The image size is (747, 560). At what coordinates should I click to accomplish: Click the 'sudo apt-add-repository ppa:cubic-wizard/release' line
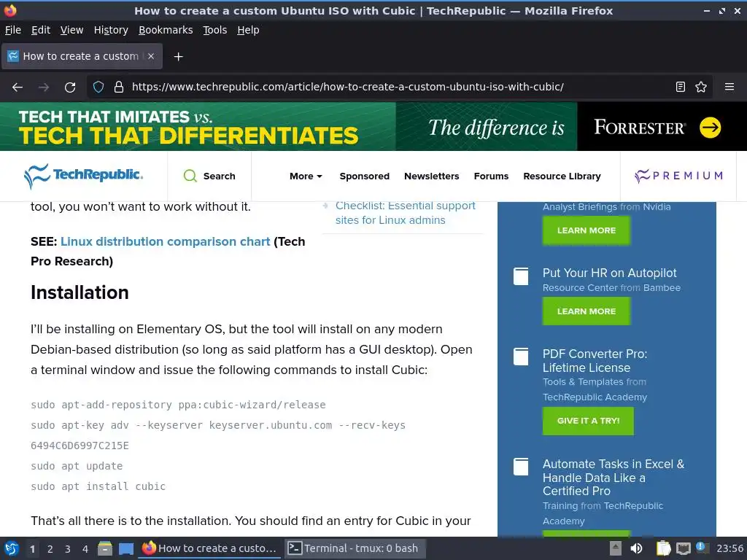(x=178, y=405)
